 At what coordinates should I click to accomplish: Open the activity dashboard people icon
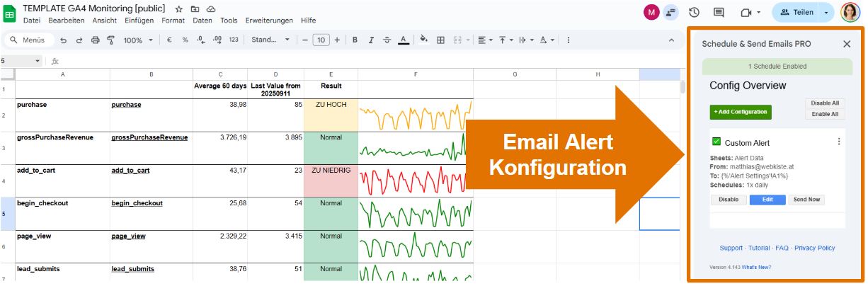tap(670, 12)
